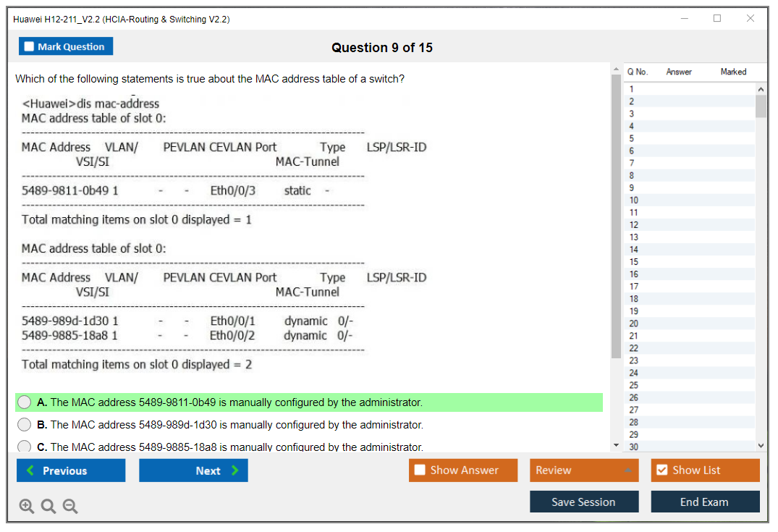The image size is (778, 532).
Task: Uncheck the Show List option
Action: pos(661,470)
